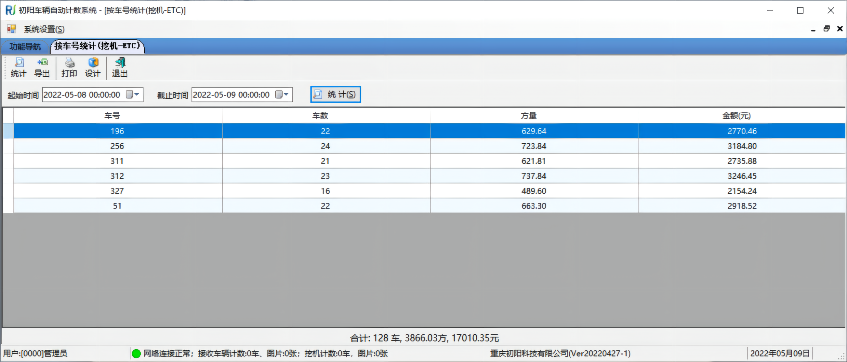Click the 2022年05月09日 date in status bar
847x362 pixels.
[780, 353]
